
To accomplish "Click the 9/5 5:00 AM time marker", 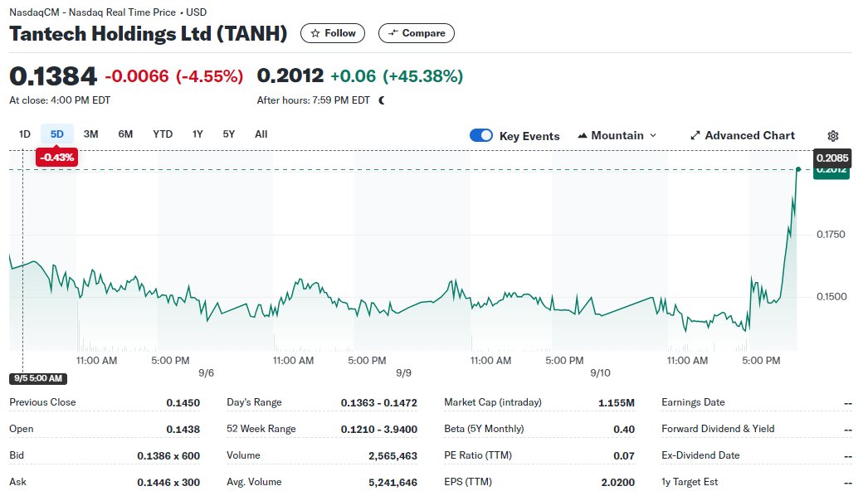I will click(x=38, y=379).
